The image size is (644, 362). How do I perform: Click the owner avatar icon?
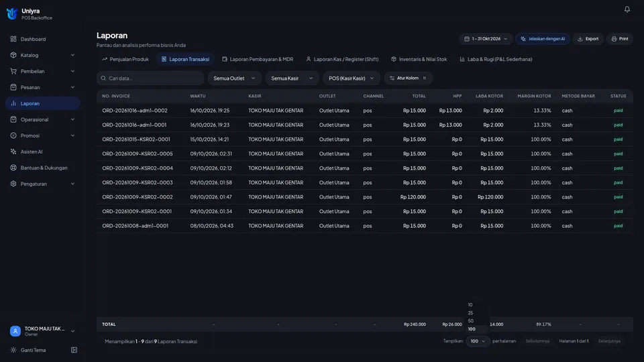pos(15,330)
